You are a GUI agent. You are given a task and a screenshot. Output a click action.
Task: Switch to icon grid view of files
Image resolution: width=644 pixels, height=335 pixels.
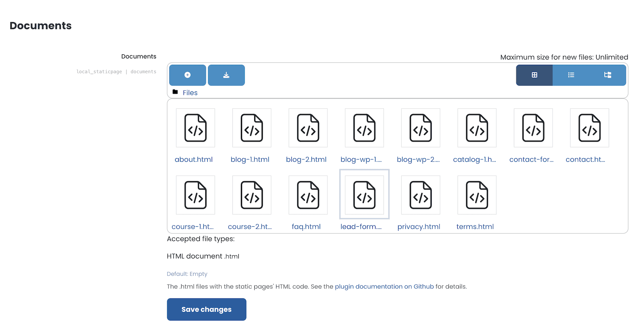535,75
